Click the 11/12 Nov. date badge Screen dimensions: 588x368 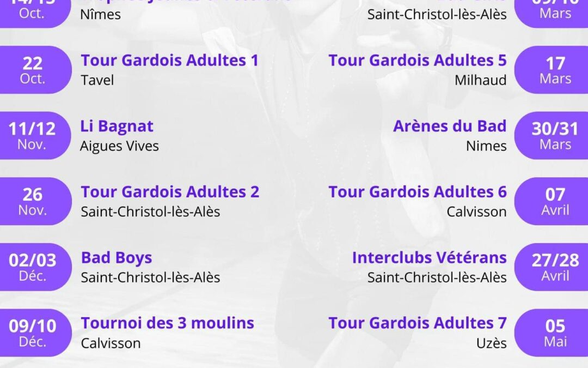pyautogui.click(x=35, y=136)
